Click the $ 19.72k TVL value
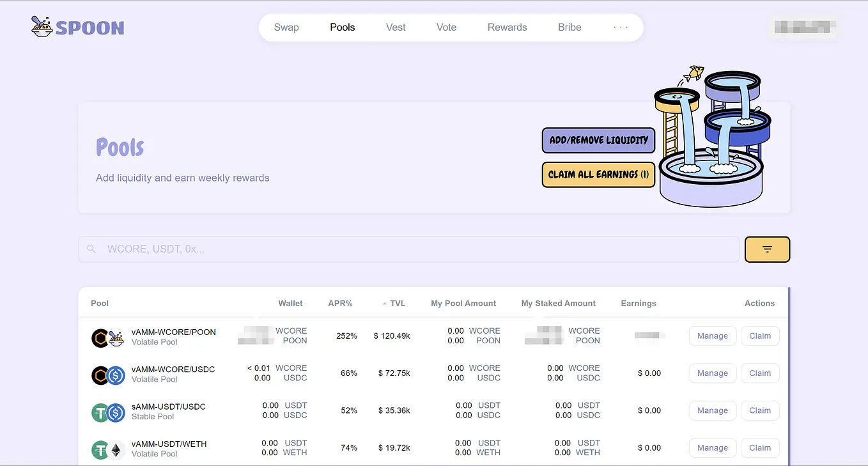Screen dimensions: 868x466 [394, 447]
